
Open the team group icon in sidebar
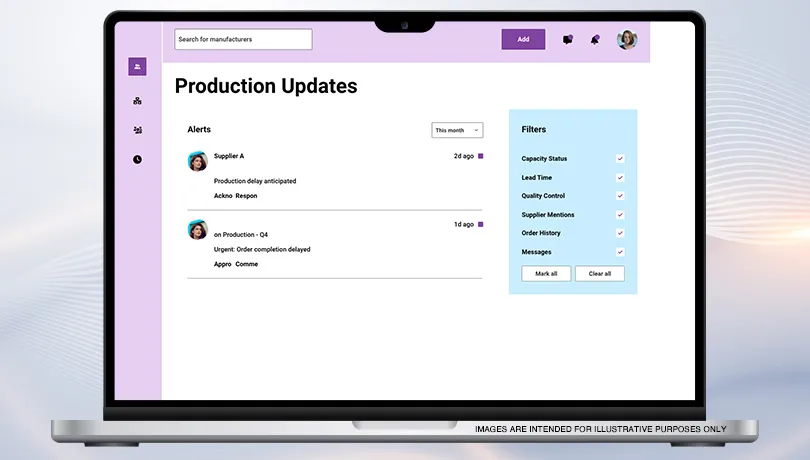pos(137,130)
